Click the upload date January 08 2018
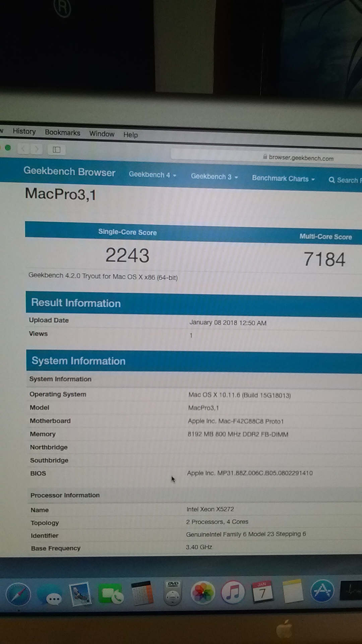Screen dimensions: 362x644 (228, 323)
